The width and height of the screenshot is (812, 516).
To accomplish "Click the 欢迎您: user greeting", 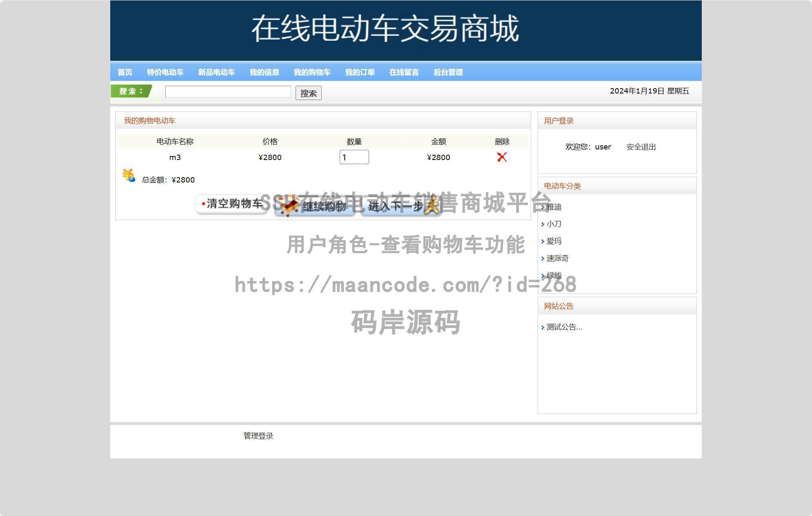I will (588, 147).
